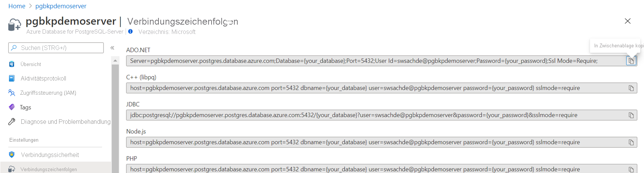Click the PHP label
Screen dimensions: 644x173
point(132,159)
